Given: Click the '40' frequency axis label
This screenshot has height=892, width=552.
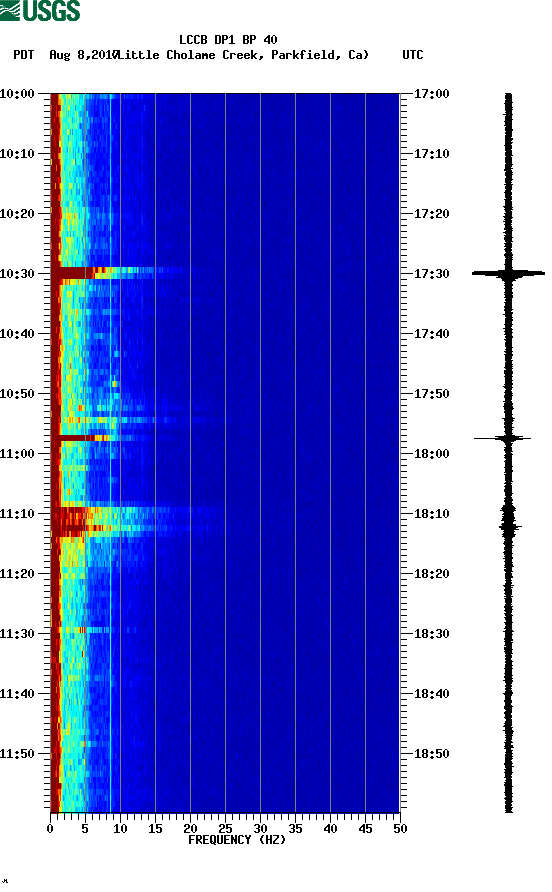Looking at the screenshot, I should [x=331, y=829].
